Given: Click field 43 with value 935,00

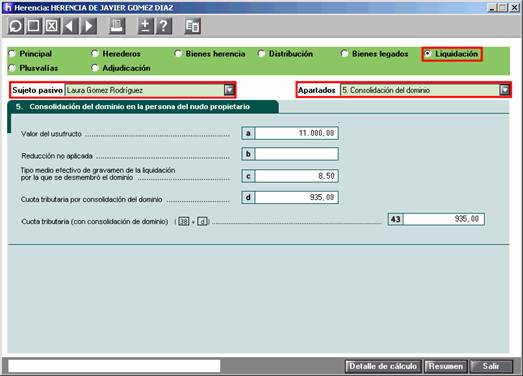Looking at the screenshot, I should [444, 219].
